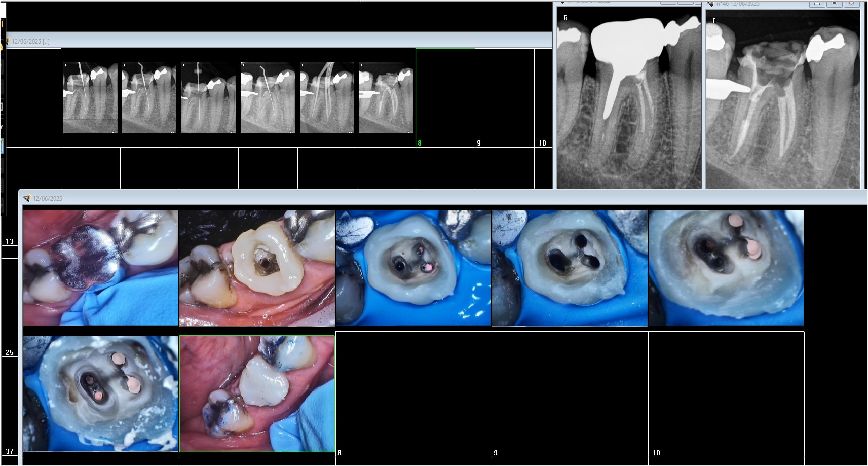Image resolution: width=868 pixels, height=466 pixels.
Task: Select empty X-ray slot number 8
Action: 445,97
